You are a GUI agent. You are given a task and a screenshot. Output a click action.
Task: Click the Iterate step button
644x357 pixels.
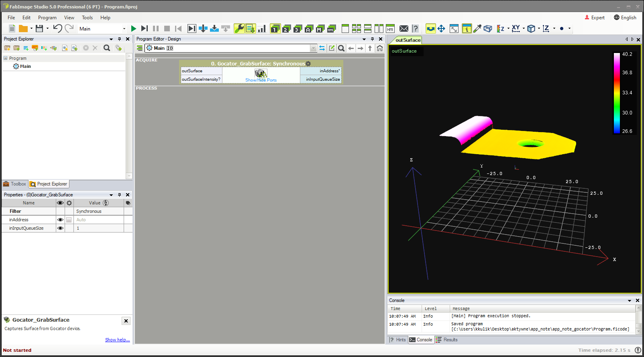coord(145,29)
